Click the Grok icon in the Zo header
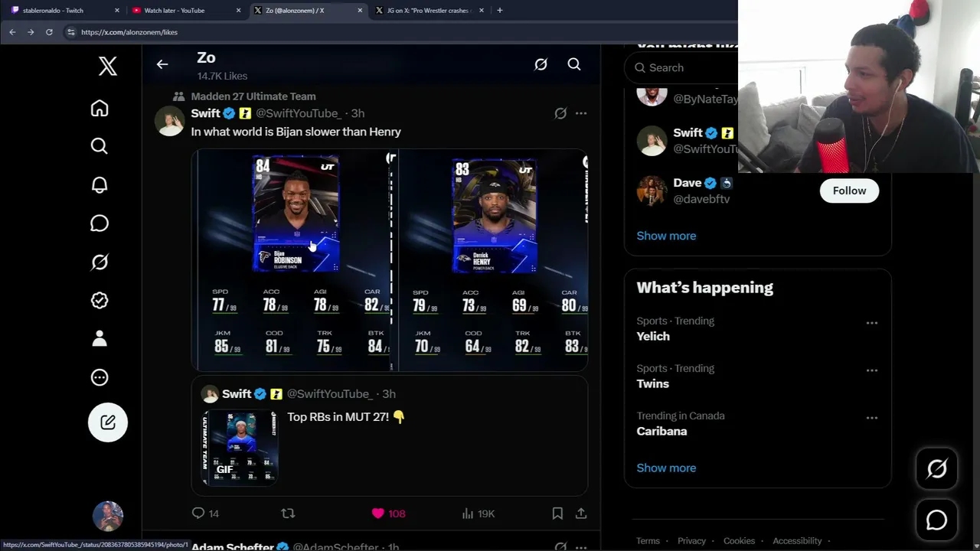Image resolution: width=980 pixels, height=551 pixels. (x=541, y=65)
